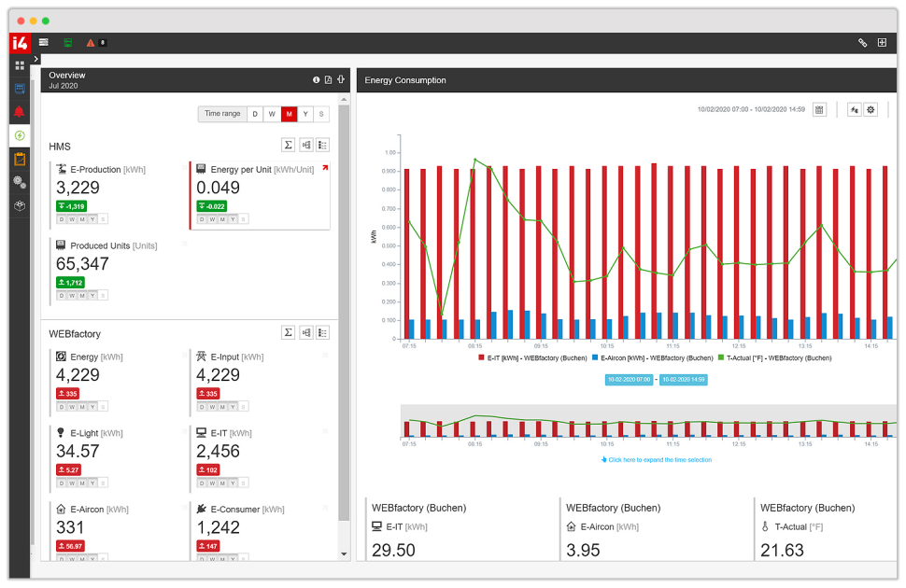This screenshot has height=588, width=906.
Task: Select the W period on Energy per Unit card
Action: [x=212, y=219]
